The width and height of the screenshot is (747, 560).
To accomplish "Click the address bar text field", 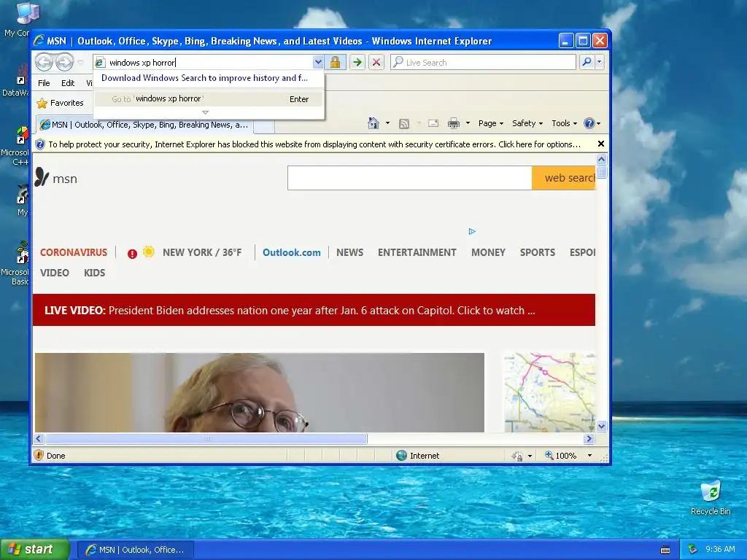I will tap(209, 63).
